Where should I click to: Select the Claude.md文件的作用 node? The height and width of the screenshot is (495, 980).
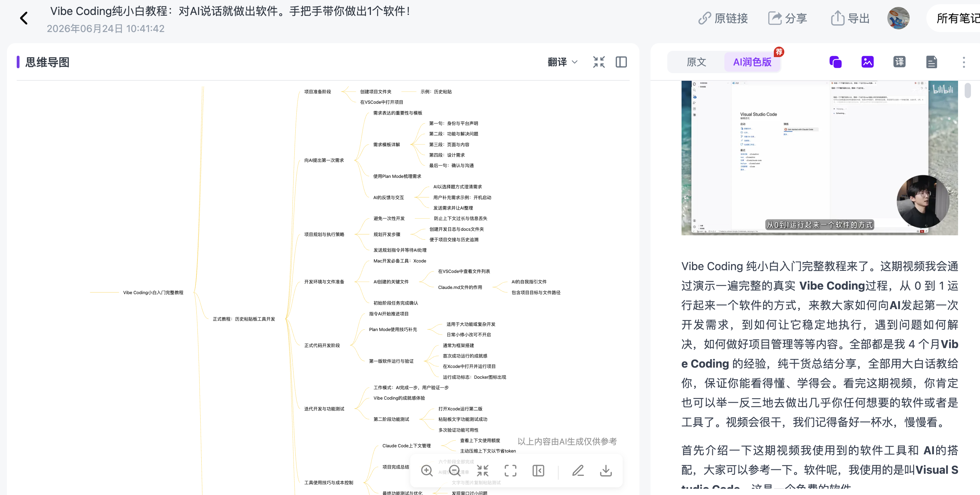point(460,287)
